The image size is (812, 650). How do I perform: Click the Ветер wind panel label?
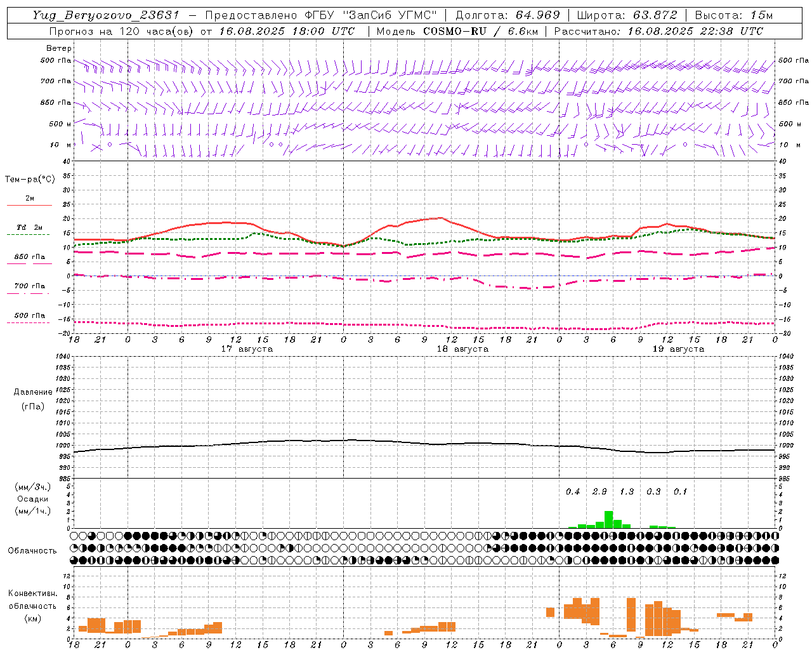click(x=59, y=48)
